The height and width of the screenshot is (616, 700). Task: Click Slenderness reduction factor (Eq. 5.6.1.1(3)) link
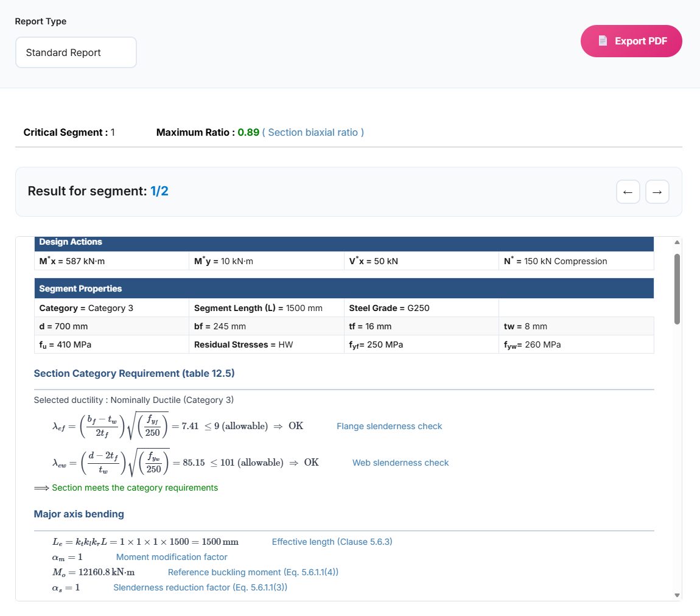[200, 587]
